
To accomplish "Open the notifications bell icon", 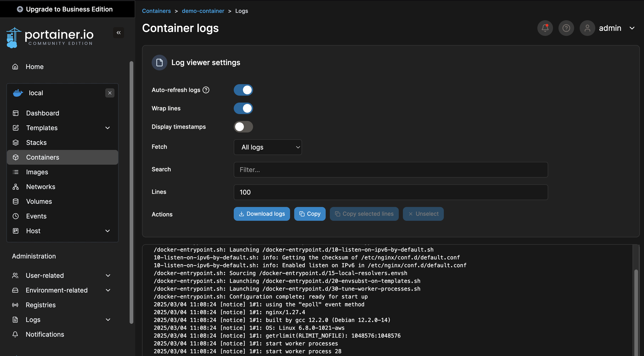I will pos(545,28).
